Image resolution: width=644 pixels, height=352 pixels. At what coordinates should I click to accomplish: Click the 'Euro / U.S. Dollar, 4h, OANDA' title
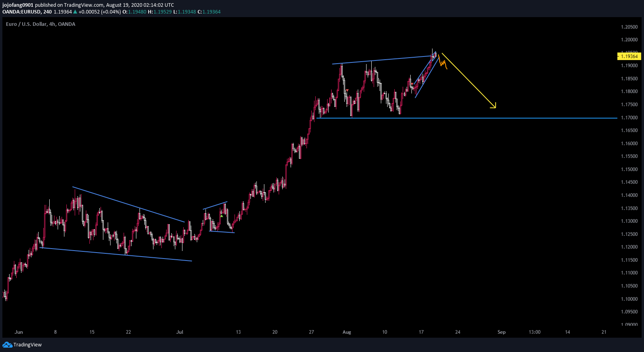41,24
